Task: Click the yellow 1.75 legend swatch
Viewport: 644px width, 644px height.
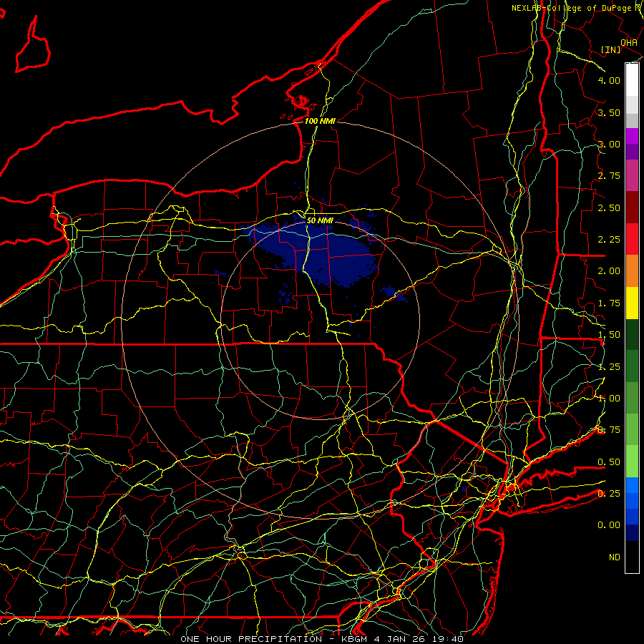Action: pyautogui.click(x=632, y=303)
